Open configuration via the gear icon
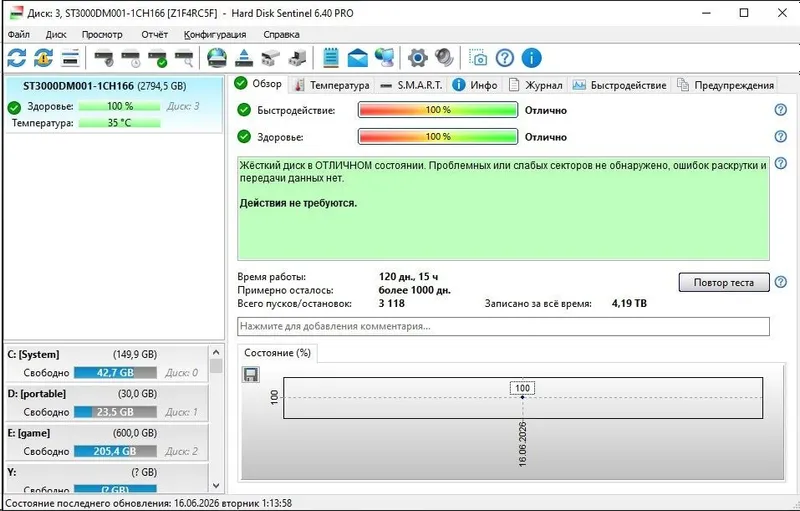Viewport: 800px width, 511px height. point(417,58)
